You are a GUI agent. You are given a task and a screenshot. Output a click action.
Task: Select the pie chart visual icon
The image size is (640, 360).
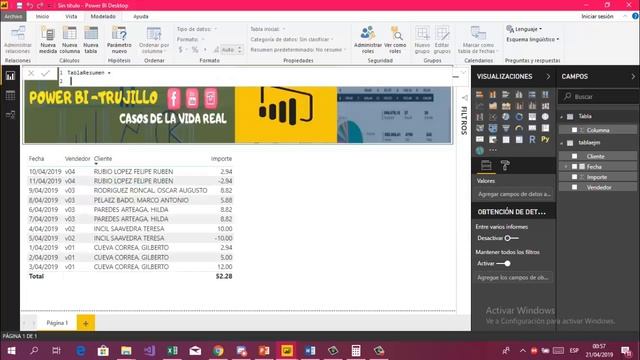click(506, 117)
